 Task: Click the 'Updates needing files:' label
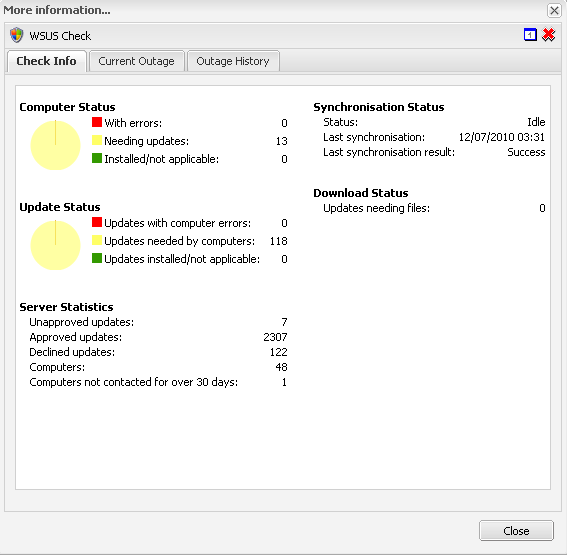point(376,208)
